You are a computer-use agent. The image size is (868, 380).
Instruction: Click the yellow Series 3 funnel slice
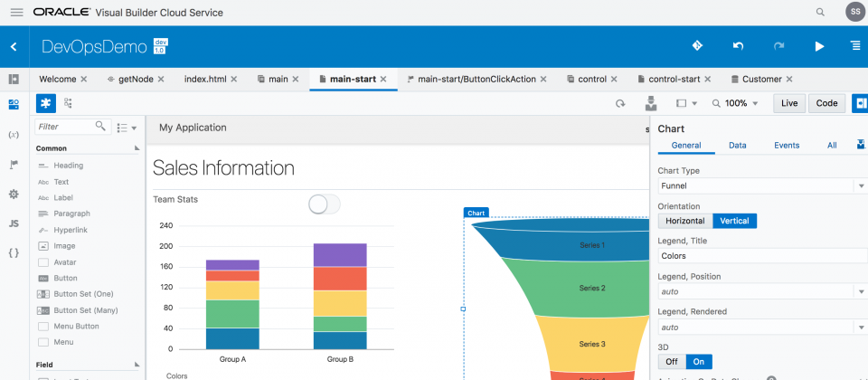click(592, 344)
